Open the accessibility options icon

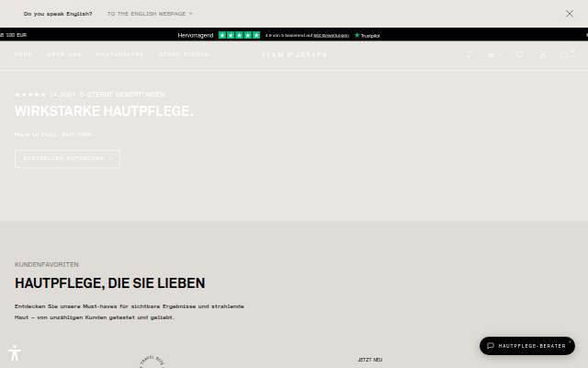(15, 353)
